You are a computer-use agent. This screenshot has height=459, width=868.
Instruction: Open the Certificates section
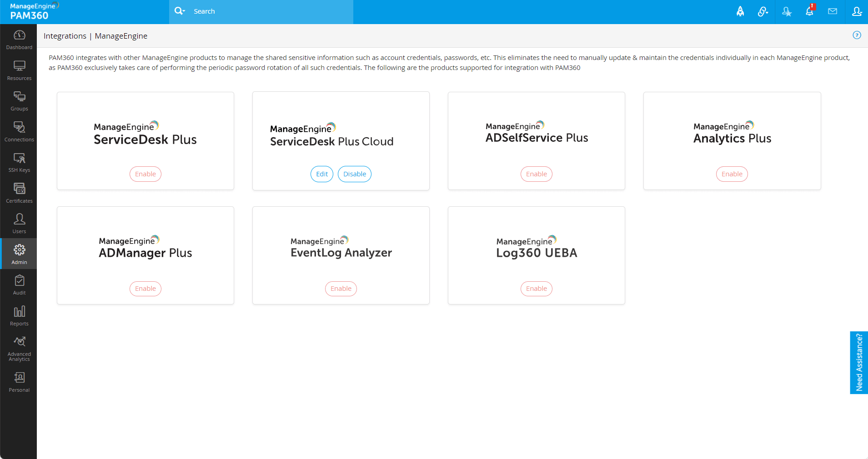[19, 193]
